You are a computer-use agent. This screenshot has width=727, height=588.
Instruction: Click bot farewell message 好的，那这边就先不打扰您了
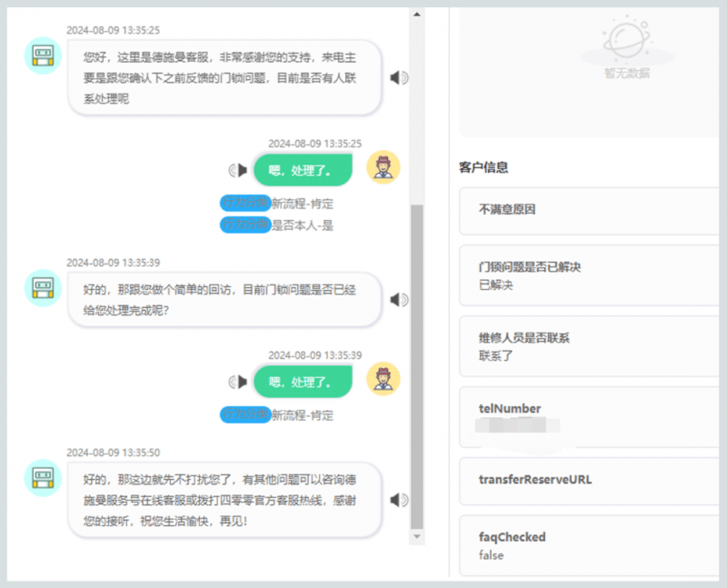click(224, 500)
